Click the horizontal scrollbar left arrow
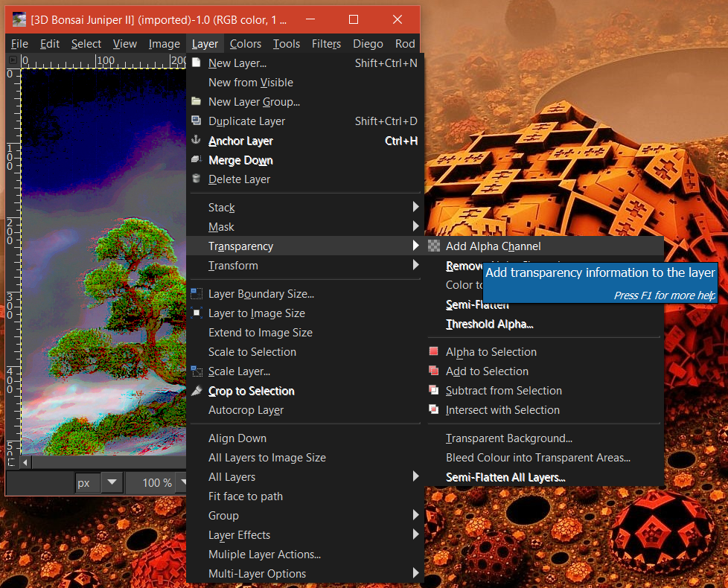Viewport: 728px width, 588px height. click(x=25, y=462)
